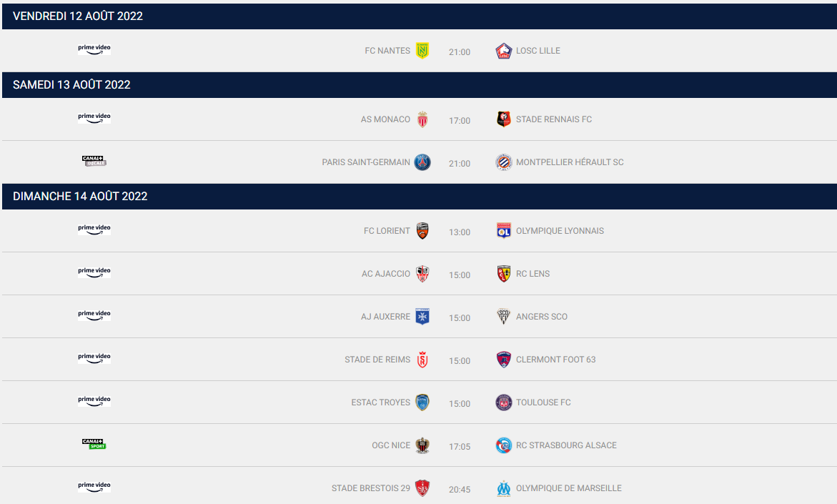Click the 13:00 Lorient–Lyon kickoff time

coord(460,232)
